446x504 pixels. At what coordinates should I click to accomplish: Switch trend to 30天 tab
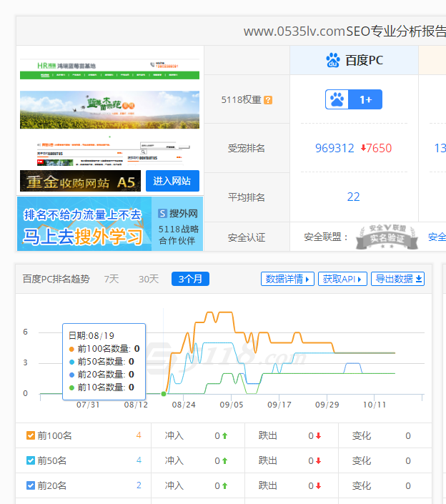click(149, 279)
